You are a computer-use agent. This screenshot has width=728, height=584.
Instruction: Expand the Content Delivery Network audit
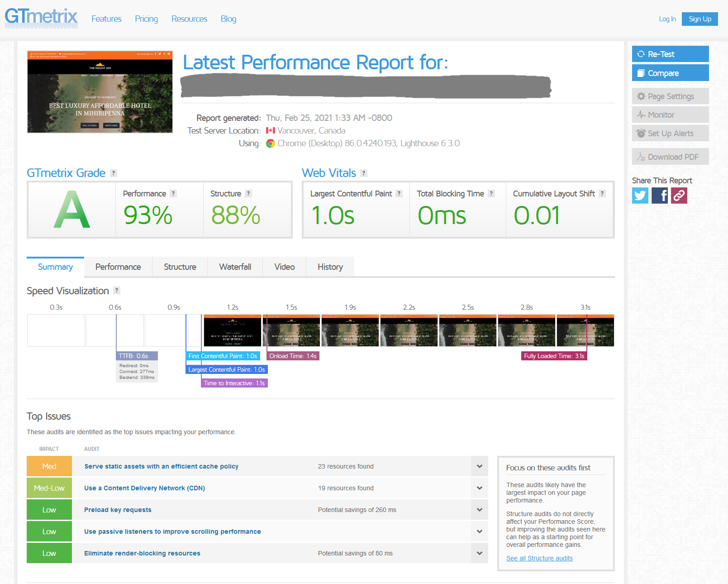[479, 488]
